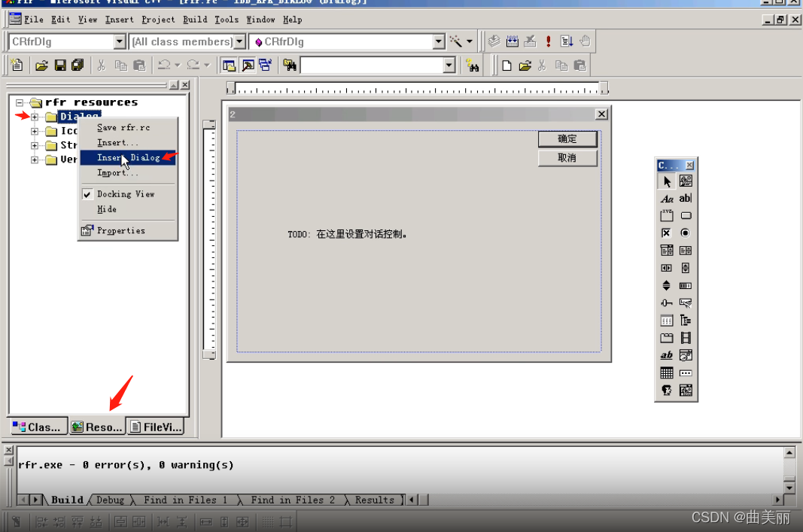This screenshot has width=803, height=532.
Task: Click the Save floppy disk icon
Action: click(60, 65)
